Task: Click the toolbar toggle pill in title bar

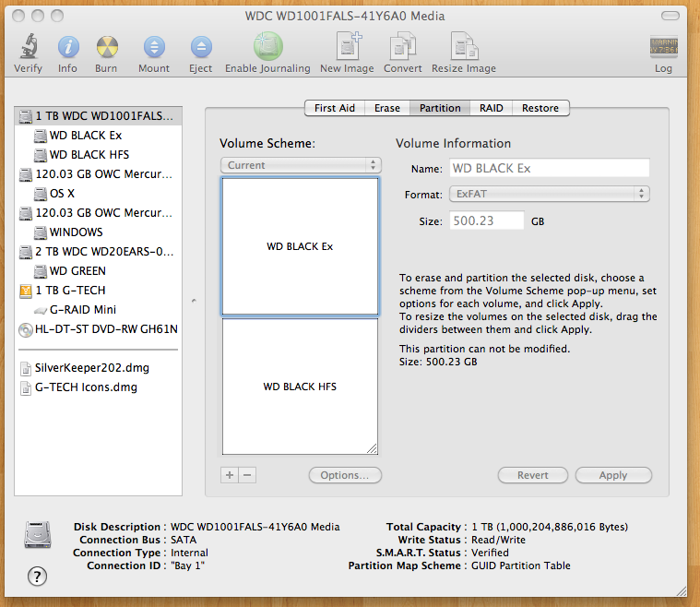Action: (x=670, y=16)
